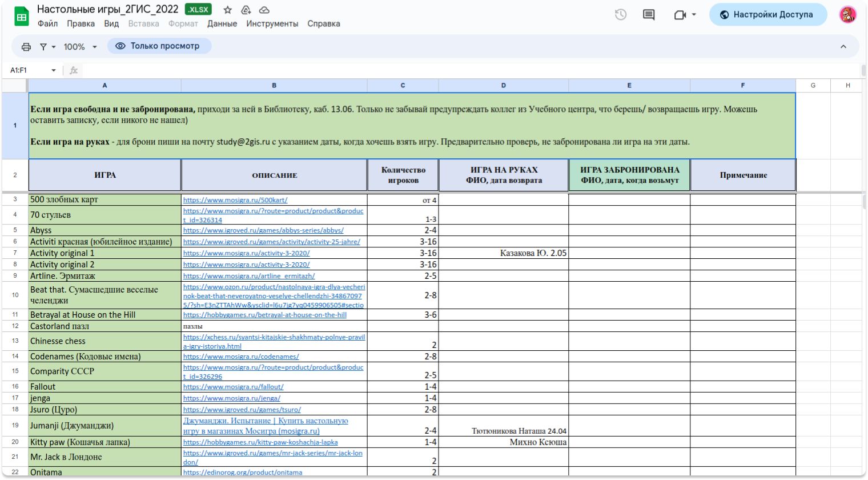868x480 pixels.
Task: Select the 70 стульев cell
Action: [x=105, y=215]
